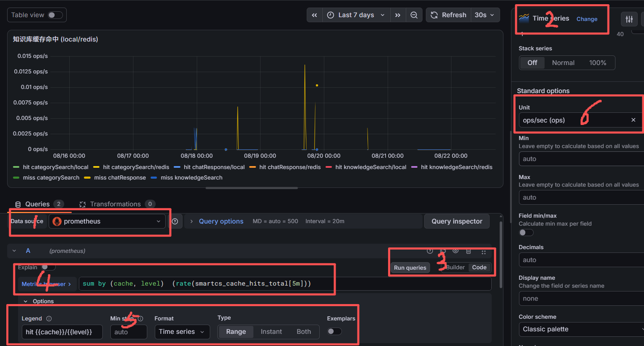
Task: Open the Format Time series dropdown
Action: pos(182,332)
